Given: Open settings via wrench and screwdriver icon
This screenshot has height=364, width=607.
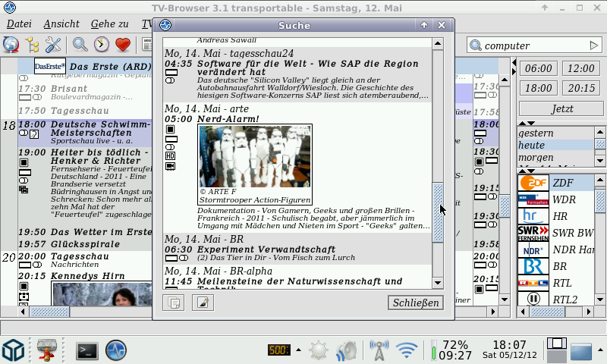Looking at the screenshot, I should pyautogui.click(x=54, y=45).
